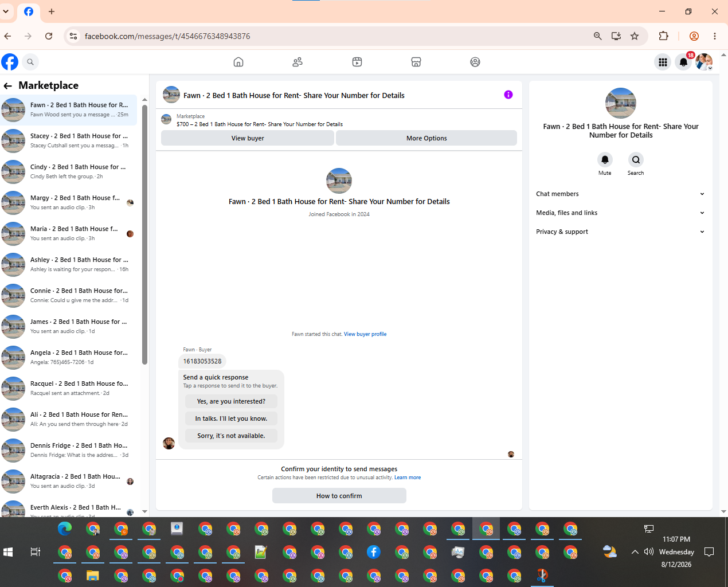Image resolution: width=728 pixels, height=587 pixels.
Task: Click View buyer button
Action: click(x=248, y=138)
